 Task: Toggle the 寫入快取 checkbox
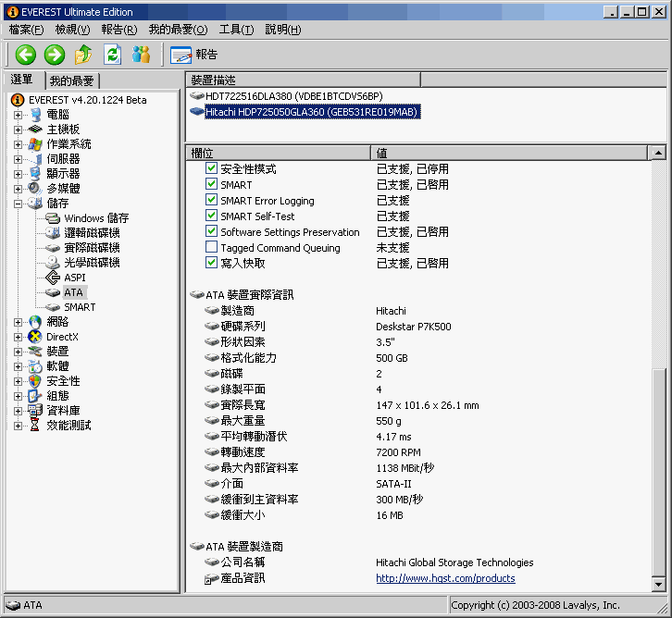(x=211, y=262)
